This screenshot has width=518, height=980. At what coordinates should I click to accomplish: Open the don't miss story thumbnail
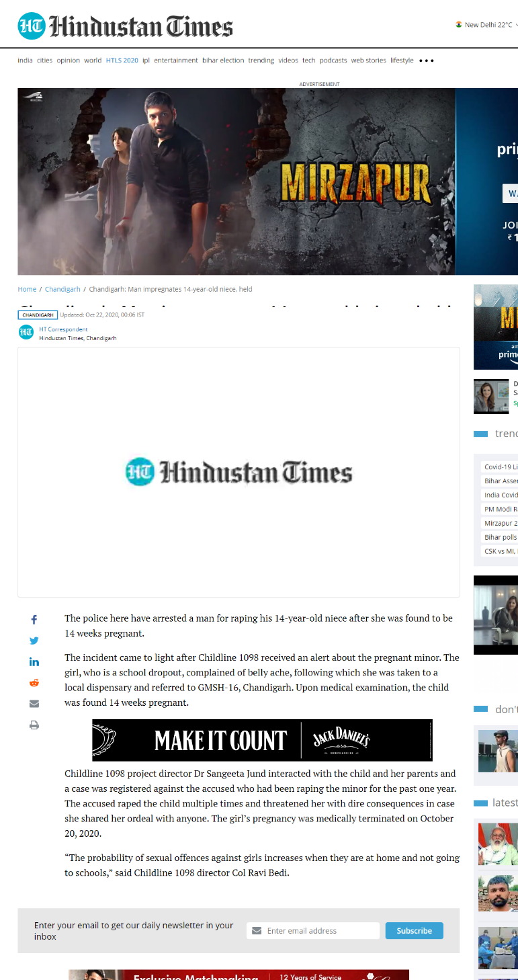pyautogui.click(x=498, y=751)
